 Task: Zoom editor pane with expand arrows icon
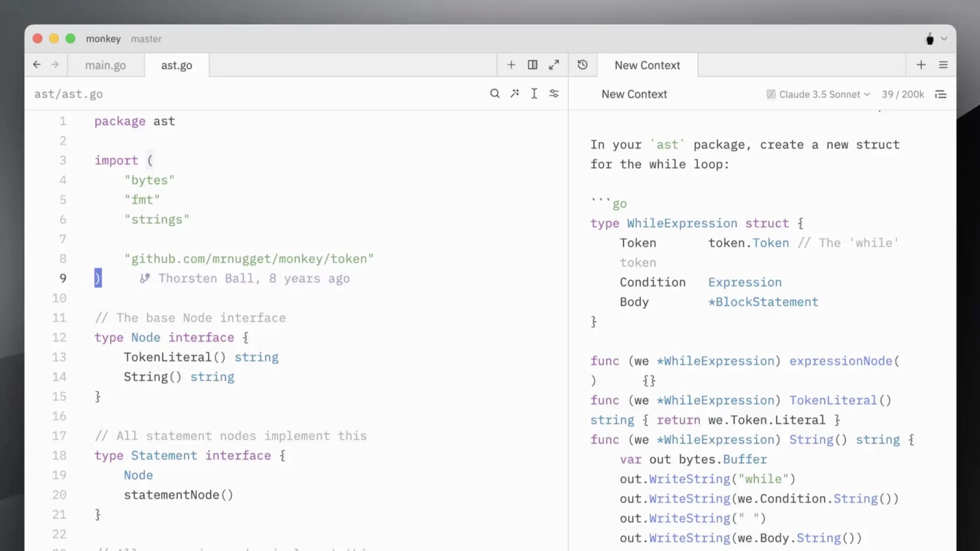(554, 65)
